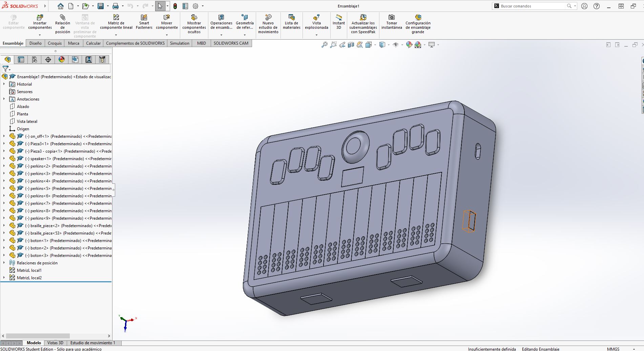
Task: Click the Home icon in title toolbar
Action: point(60,6)
